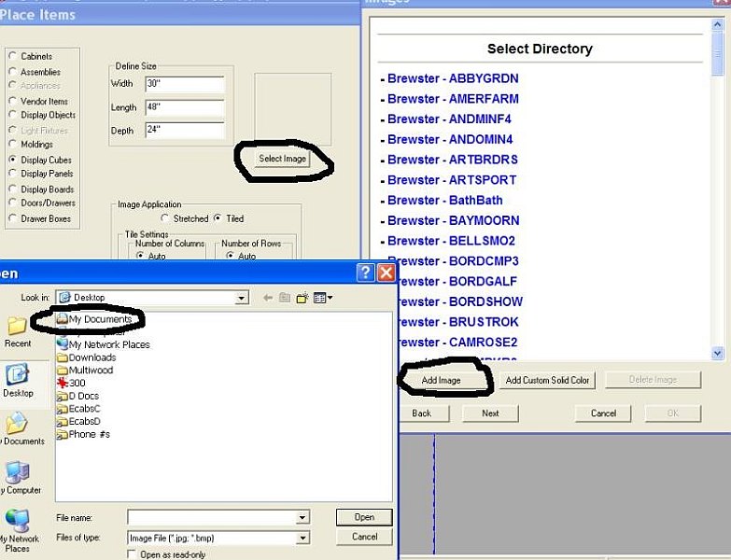This screenshot has height=560, width=731.
Task: Click the Back arrow icon in Open dialog
Action: (268, 298)
